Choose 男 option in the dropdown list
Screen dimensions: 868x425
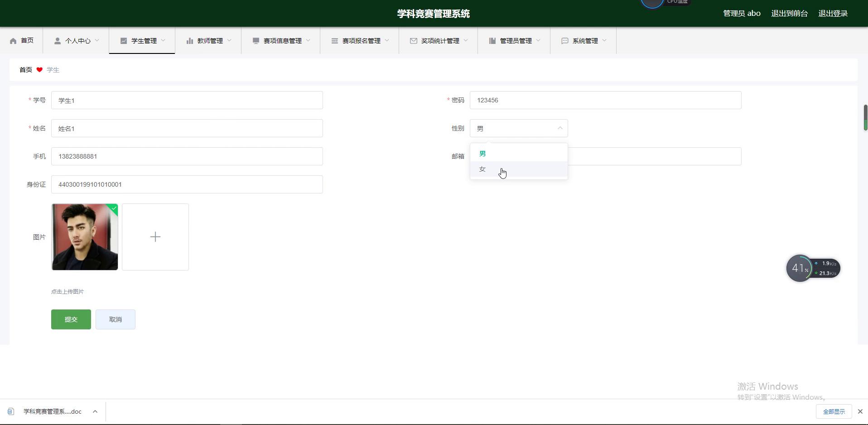coord(482,154)
